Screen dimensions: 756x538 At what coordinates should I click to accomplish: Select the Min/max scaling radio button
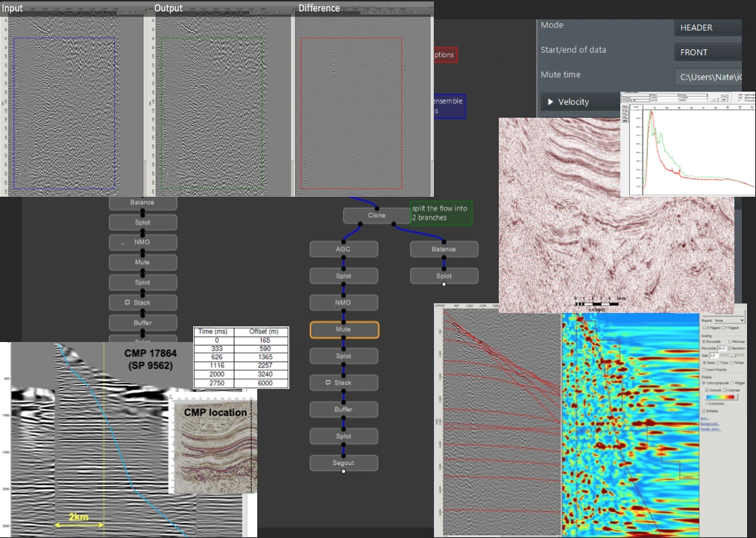click(x=729, y=342)
